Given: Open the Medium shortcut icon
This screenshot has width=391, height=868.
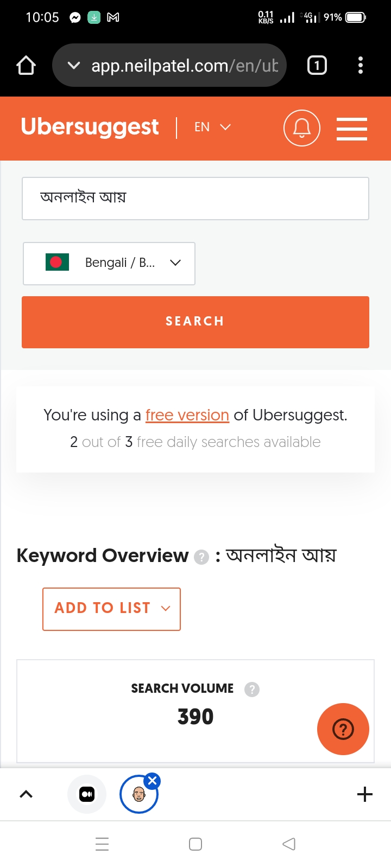Looking at the screenshot, I should 87,794.
